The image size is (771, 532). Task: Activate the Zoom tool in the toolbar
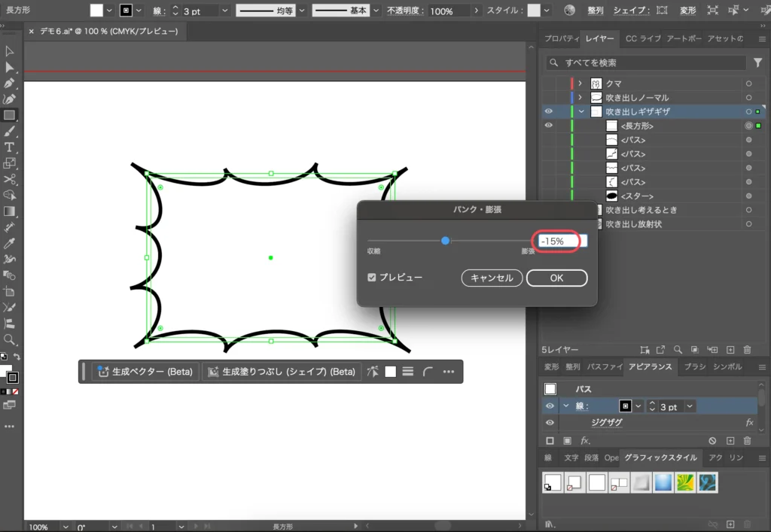[10, 339]
